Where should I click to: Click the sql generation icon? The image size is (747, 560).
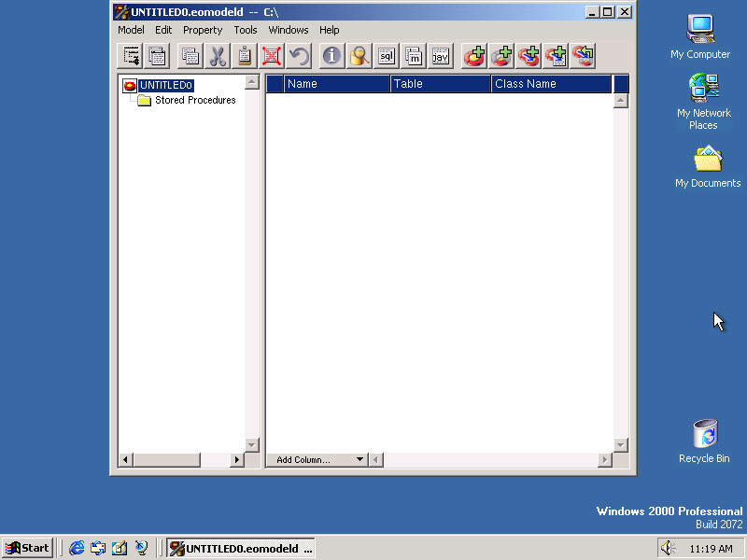[x=387, y=56]
